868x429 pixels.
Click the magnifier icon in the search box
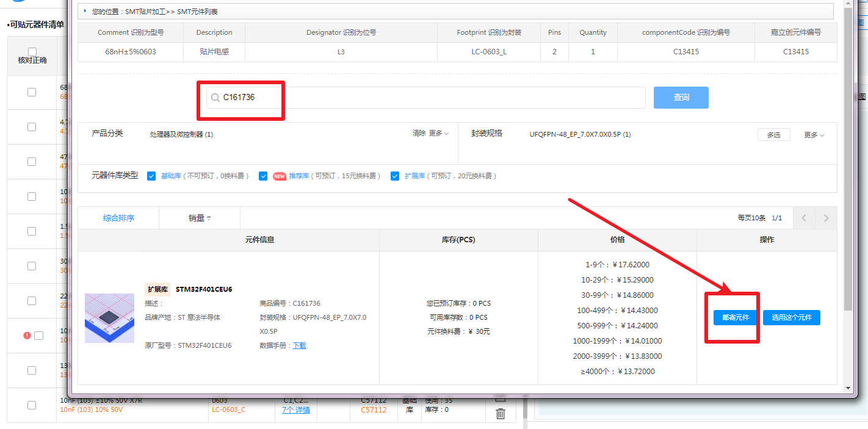click(x=215, y=97)
